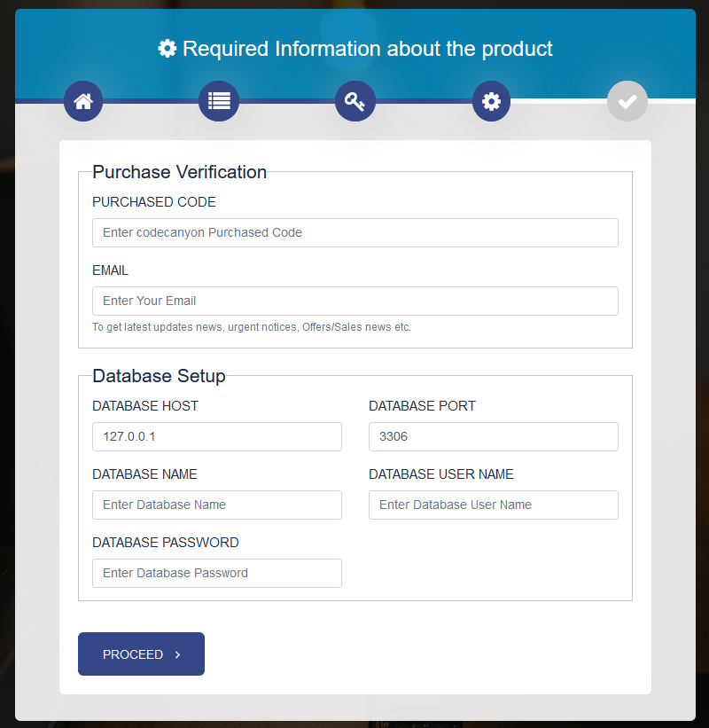The image size is (709, 728).
Task: Click the Database Setup section heading
Action: tap(159, 376)
